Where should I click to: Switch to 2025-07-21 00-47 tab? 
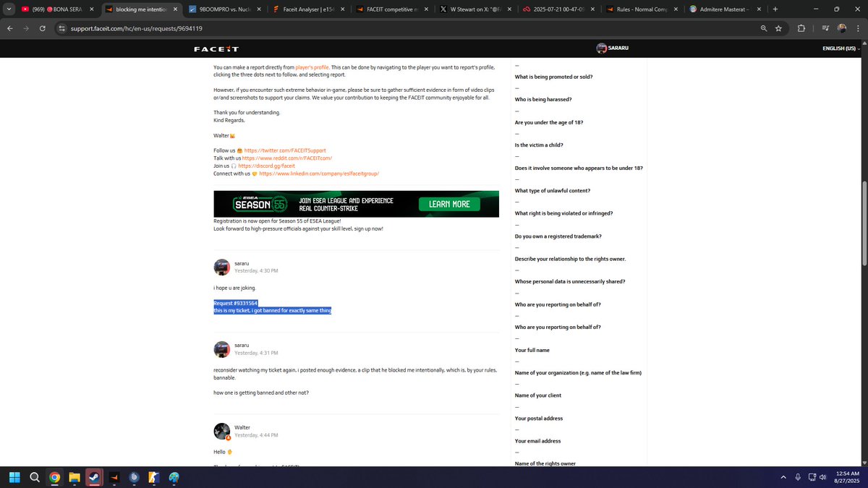tap(557, 9)
